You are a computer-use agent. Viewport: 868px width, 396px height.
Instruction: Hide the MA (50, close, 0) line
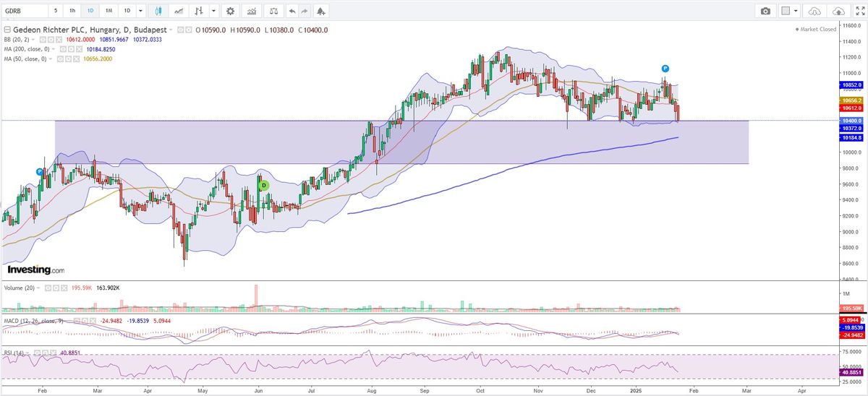[x=60, y=59]
